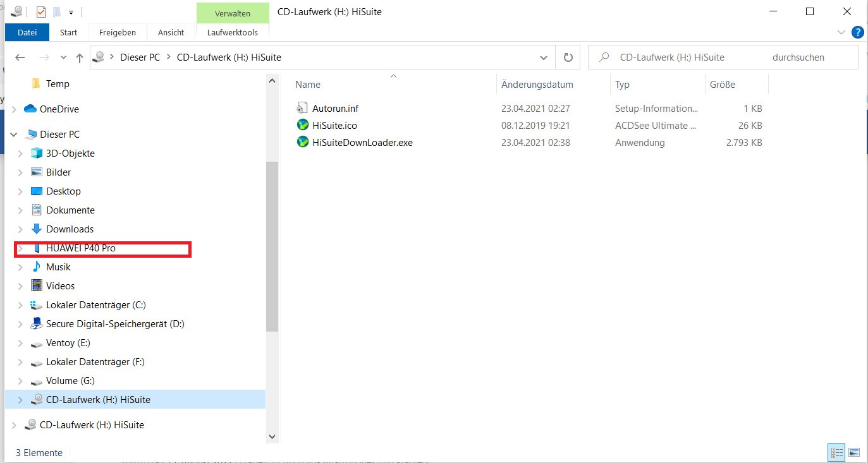868x463 pixels.
Task: Open the quick access toolbar customize dropdown
Action: 71,12
